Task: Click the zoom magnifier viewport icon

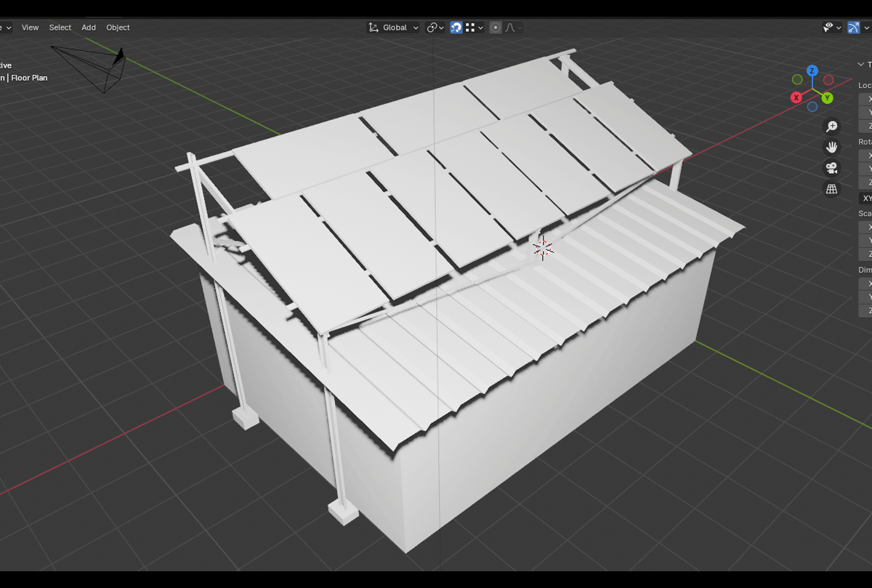Action: pos(832,126)
